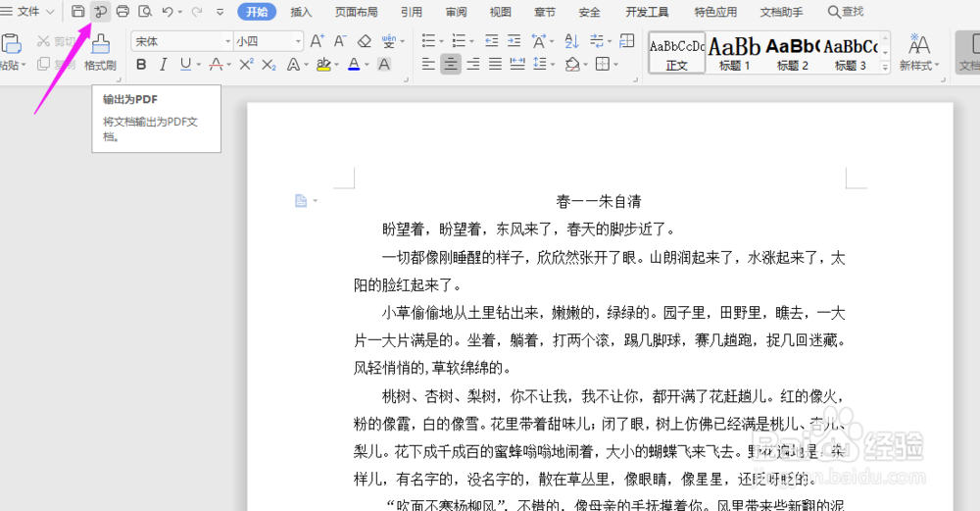
Task: Apply the yellow text highlight color
Action: coord(323,64)
